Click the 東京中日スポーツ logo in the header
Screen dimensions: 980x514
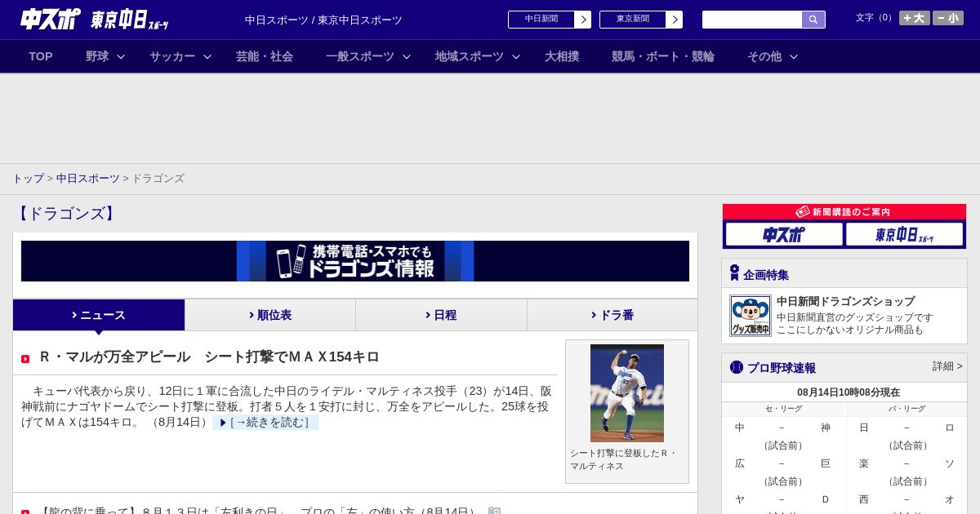(x=130, y=20)
